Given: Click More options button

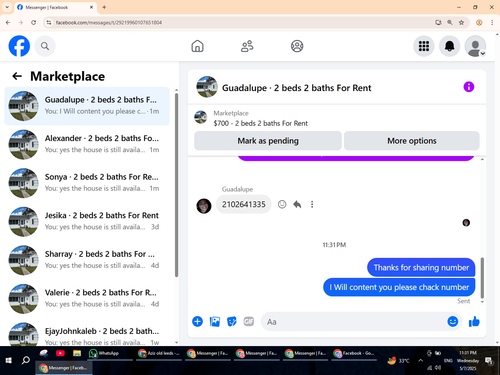Looking at the screenshot, I should 412,141.
